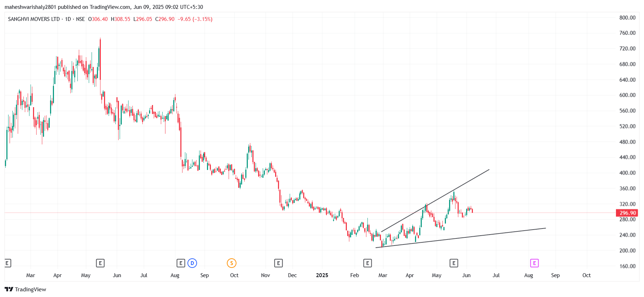Select the 1D interval label
644x297 pixels.
click(x=68, y=19)
